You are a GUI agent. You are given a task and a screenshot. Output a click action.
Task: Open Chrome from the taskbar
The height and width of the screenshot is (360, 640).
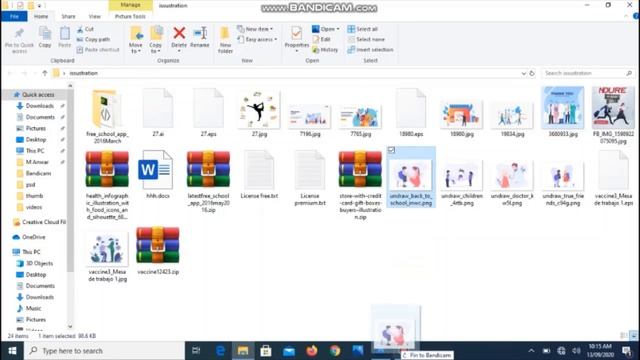(x=335, y=351)
